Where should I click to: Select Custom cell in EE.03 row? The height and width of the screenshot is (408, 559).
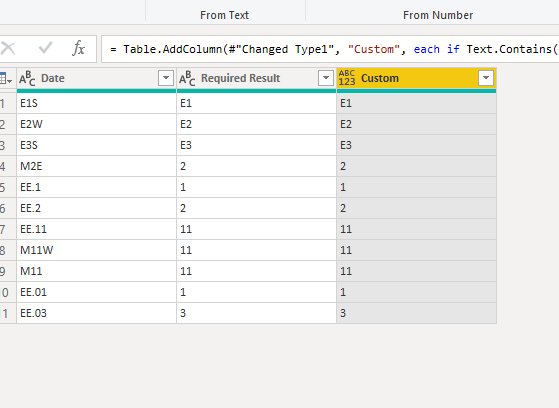[416, 313]
